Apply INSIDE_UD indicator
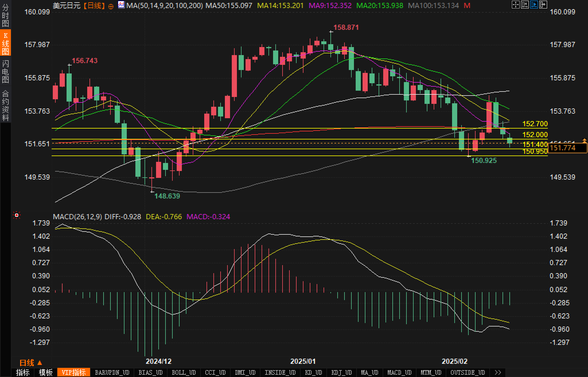Screen dimensions: 588x377 coord(280,372)
